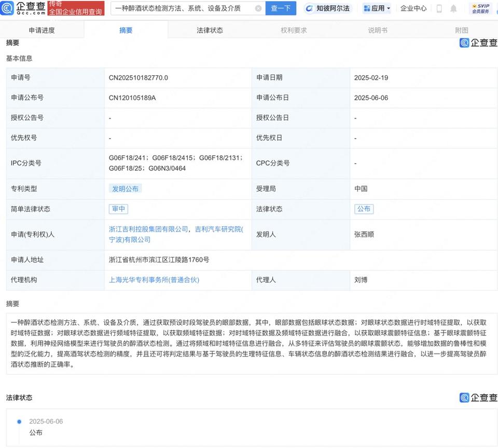Click the 授权公告号 row label
Image resolution: width=498 pixels, height=448 pixels.
coord(27,118)
